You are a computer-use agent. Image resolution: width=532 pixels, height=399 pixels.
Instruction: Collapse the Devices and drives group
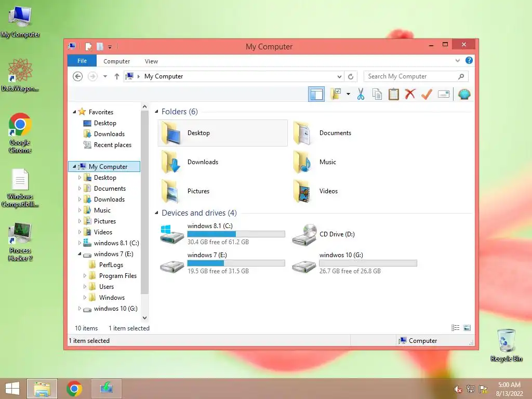[x=156, y=212]
